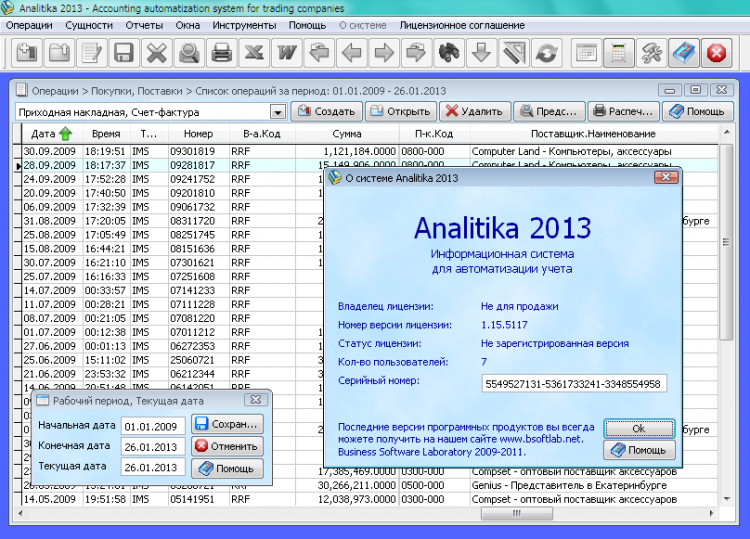
Task: Open the Окна menu
Action: 188,25
